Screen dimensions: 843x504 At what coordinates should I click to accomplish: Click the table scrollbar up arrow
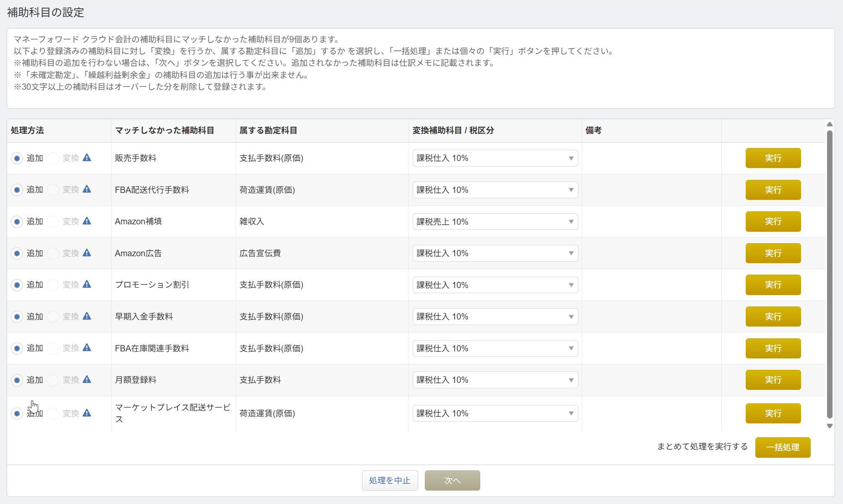click(829, 124)
